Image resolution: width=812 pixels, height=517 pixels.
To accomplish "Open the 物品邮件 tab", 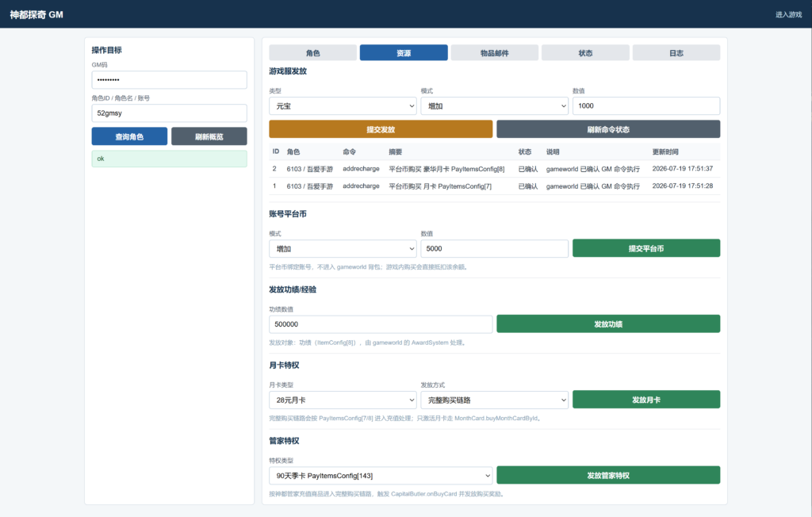I will (x=495, y=53).
